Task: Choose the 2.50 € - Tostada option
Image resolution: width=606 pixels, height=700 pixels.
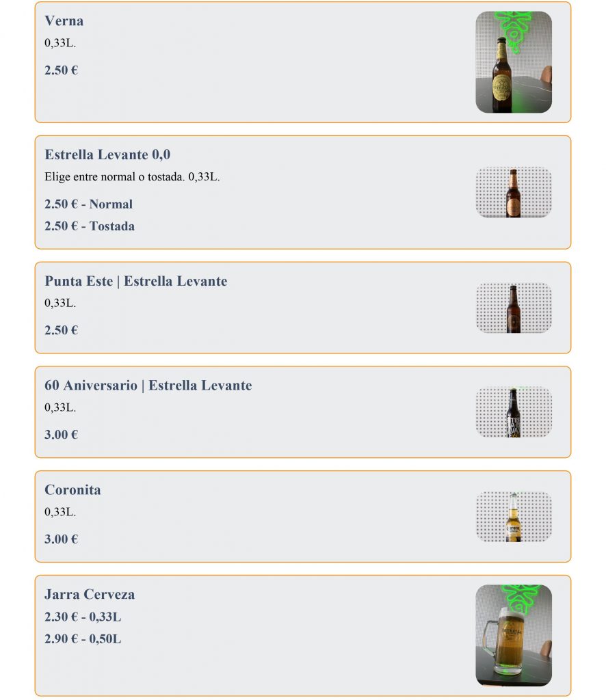Action: coord(90,226)
